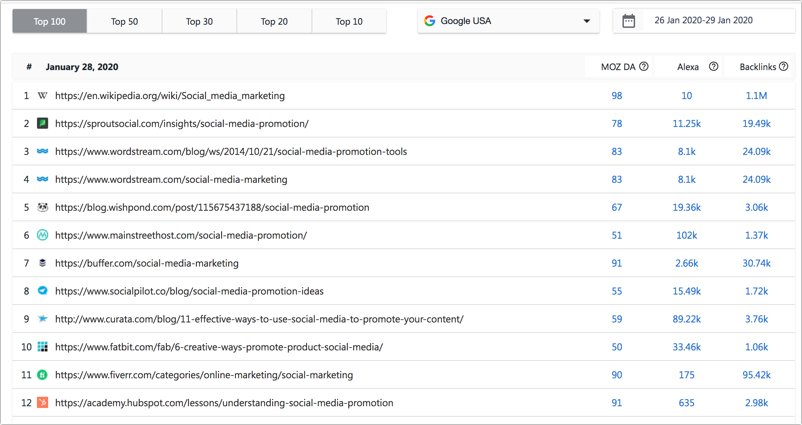Expand the dropdown arrow beside Google USA
This screenshot has width=802, height=425.
point(586,21)
